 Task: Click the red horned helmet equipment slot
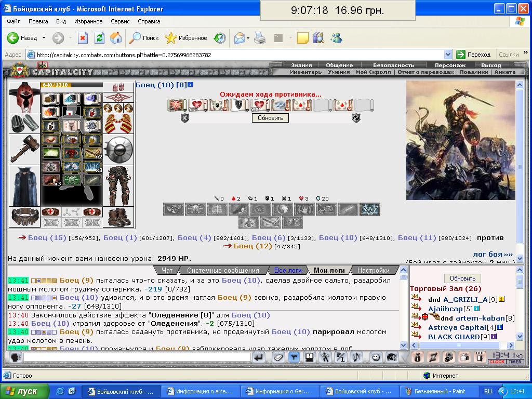click(x=24, y=97)
